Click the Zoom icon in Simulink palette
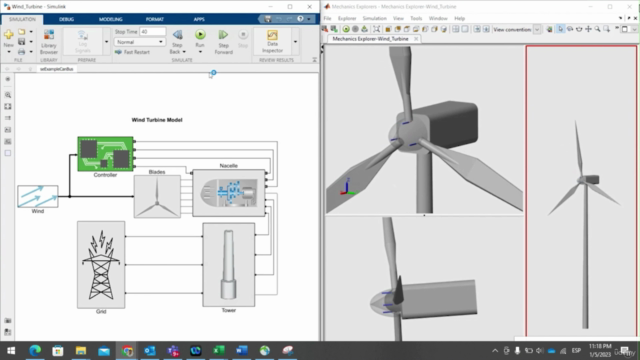The image size is (640, 360). pyautogui.click(x=8, y=95)
